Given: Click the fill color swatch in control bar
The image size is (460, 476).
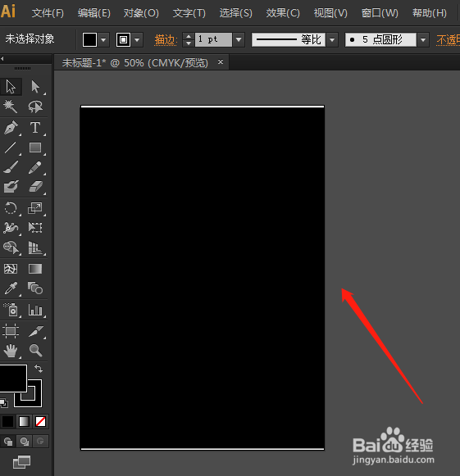Looking at the screenshot, I should point(89,40).
